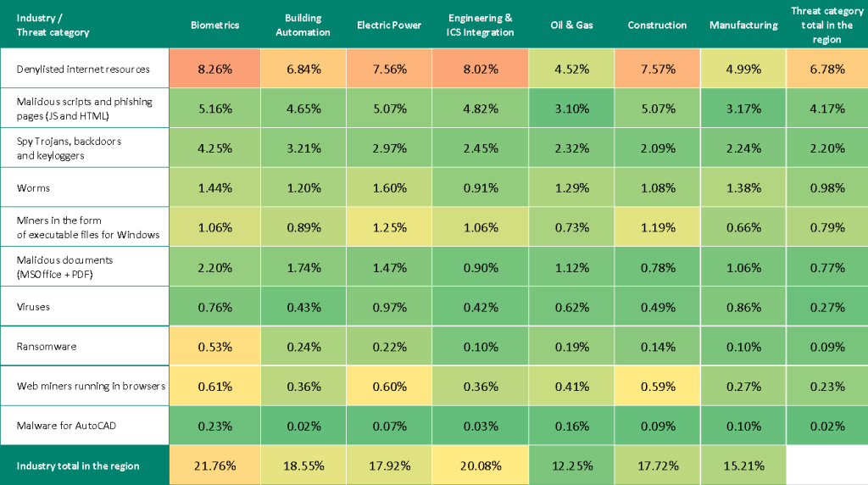The width and height of the screenshot is (868, 485).
Task: Click the Manufacturing column header
Action: pos(743,25)
